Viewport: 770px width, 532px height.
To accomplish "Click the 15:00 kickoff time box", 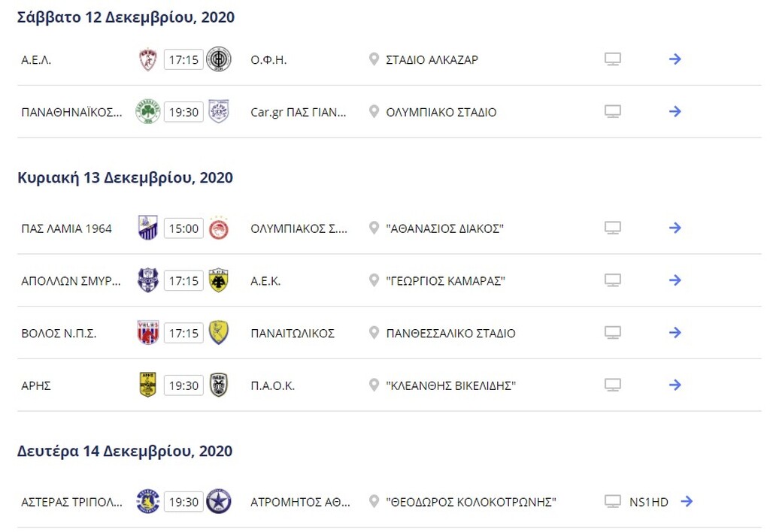I will point(183,228).
